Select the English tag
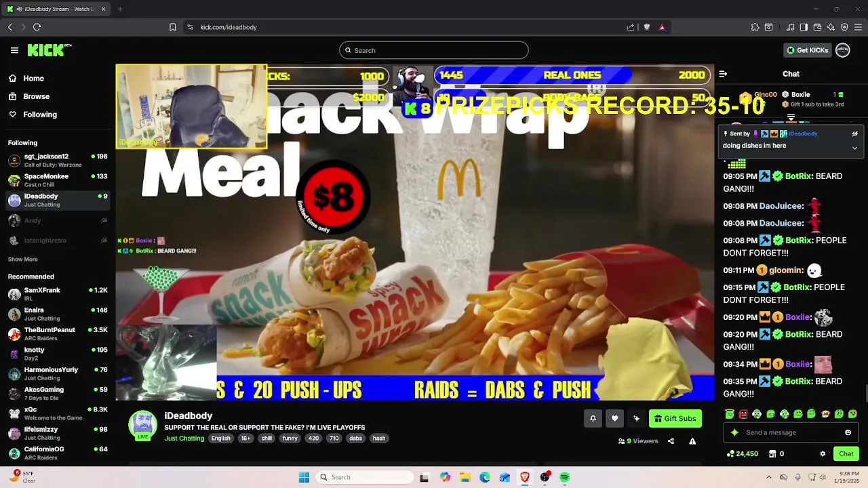The image size is (868, 488). pos(220,439)
